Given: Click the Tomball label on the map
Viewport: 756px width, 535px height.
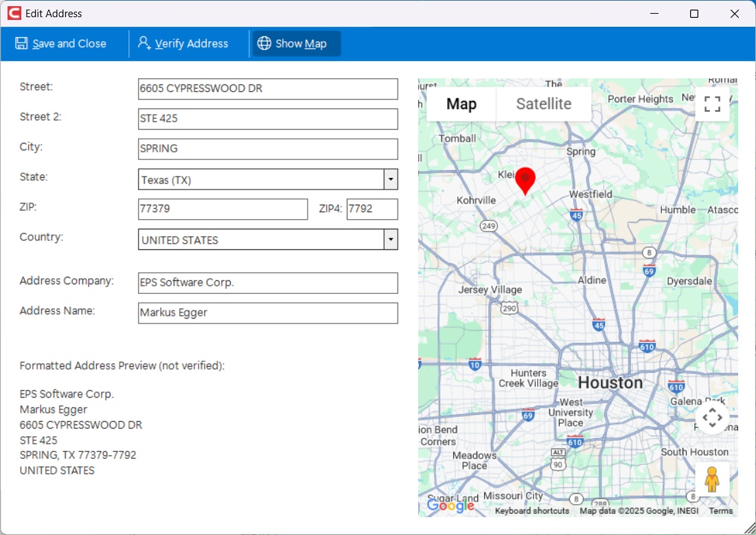Looking at the screenshot, I should 457,139.
